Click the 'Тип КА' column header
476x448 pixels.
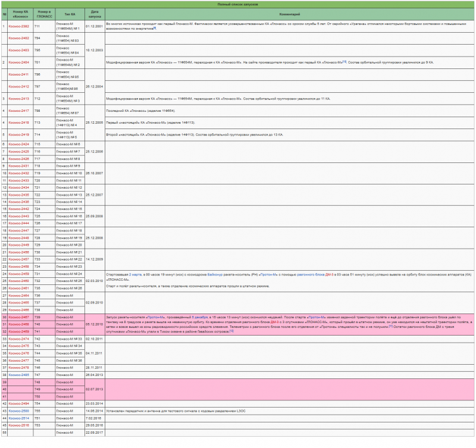click(70, 13)
